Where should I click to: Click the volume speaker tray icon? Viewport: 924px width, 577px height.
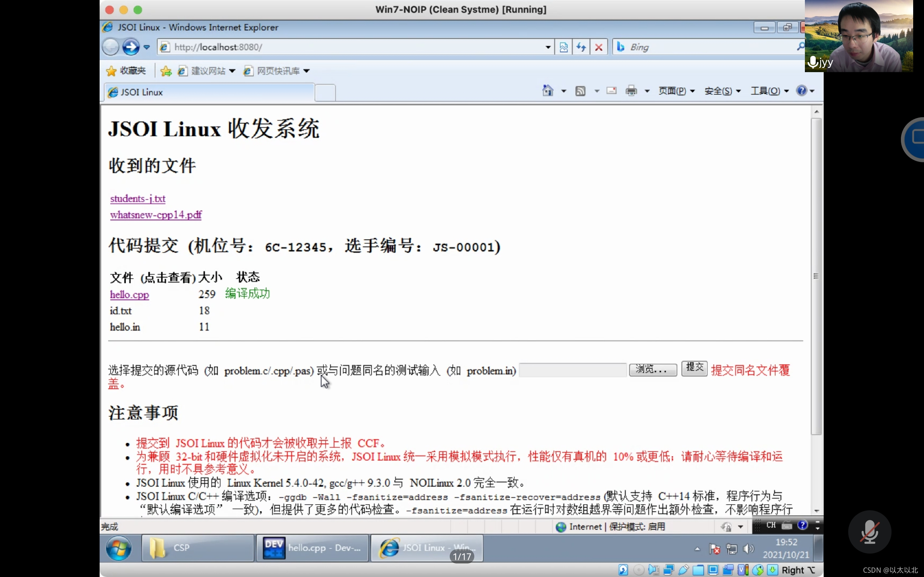point(748,549)
